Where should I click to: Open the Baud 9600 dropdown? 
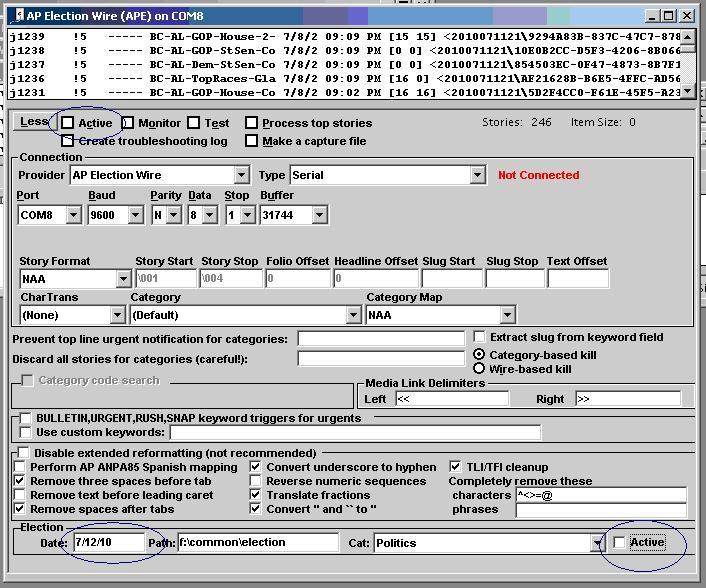[x=135, y=215]
